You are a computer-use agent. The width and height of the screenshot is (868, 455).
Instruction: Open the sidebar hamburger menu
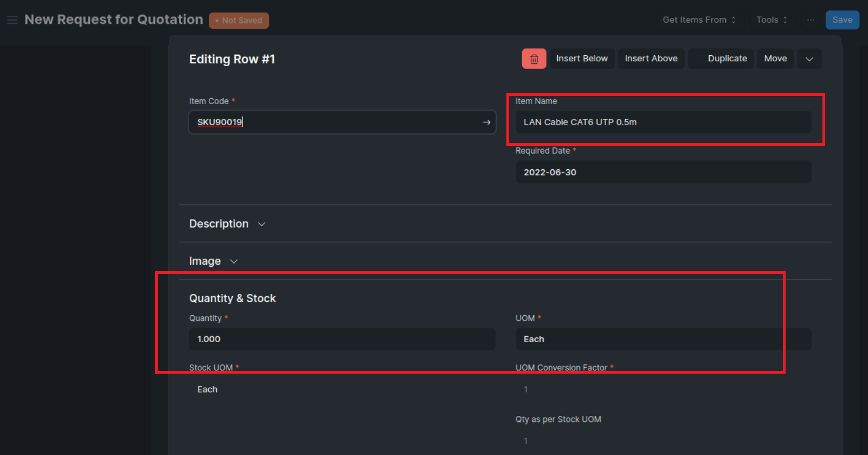click(12, 20)
